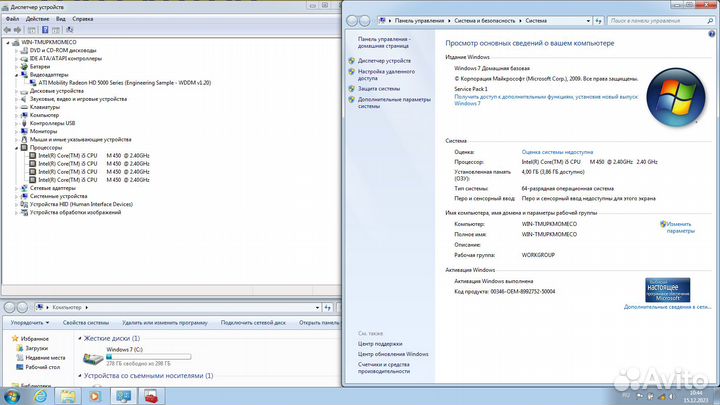Open the Защита системы link

pyautogui.click(x=379, y=89)
